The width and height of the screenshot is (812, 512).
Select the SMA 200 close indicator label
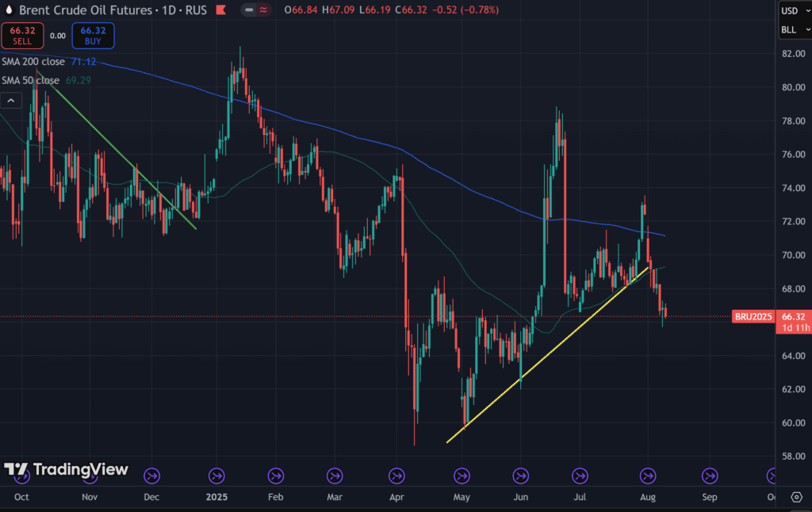point(33,62)
